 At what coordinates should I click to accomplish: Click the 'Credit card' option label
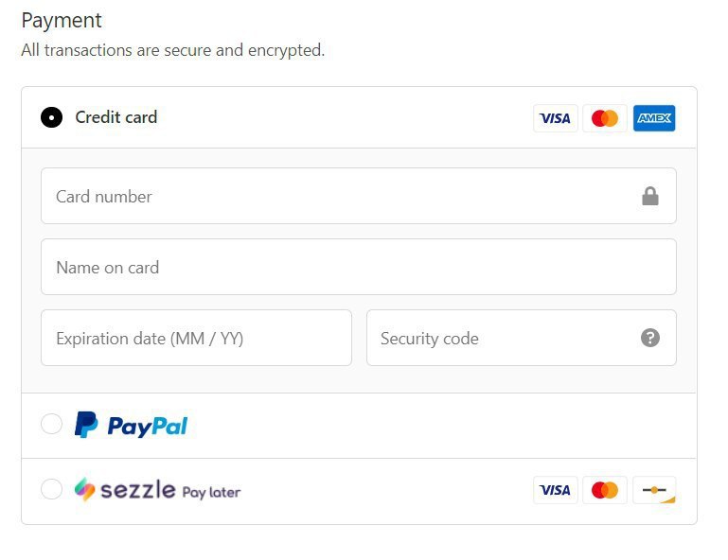point(116,118)
